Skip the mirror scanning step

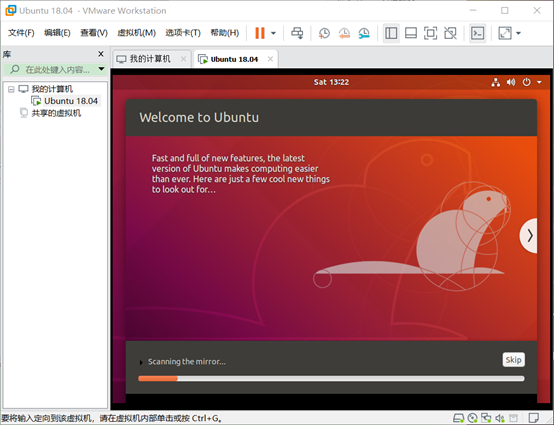[x=513, y=360]
